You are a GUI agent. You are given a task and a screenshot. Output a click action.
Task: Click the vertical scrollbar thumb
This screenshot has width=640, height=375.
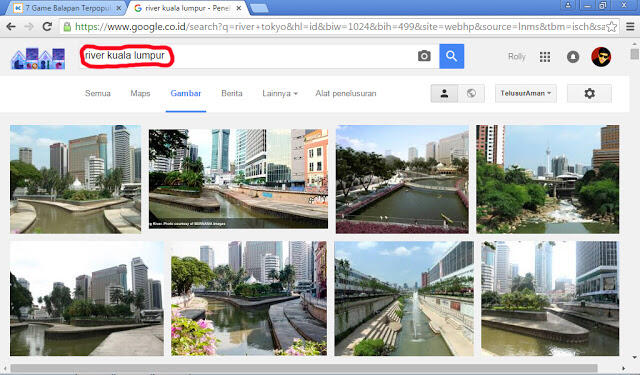point(634,54)
